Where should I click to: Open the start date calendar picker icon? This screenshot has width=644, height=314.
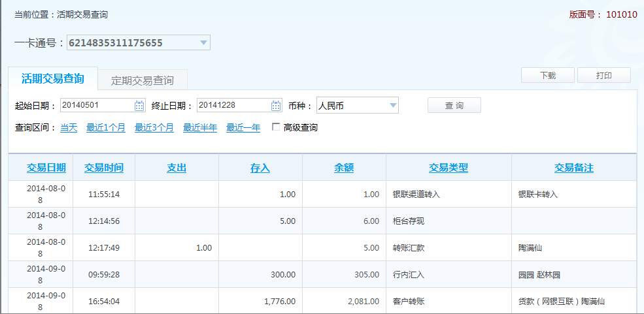click(139, 106)
